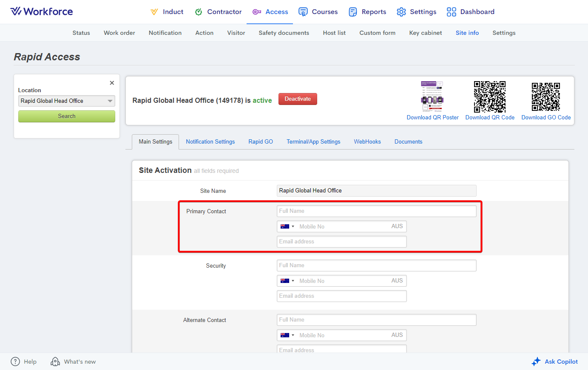The image size is (588, 370).
Task: Click the Site Name field
Action: 377,191
